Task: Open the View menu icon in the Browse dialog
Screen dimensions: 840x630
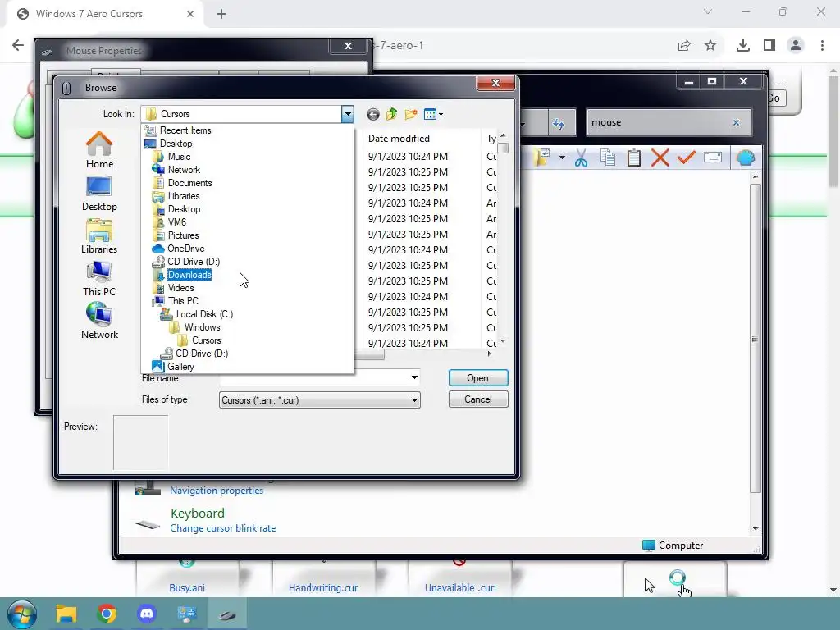Action: 433,114
